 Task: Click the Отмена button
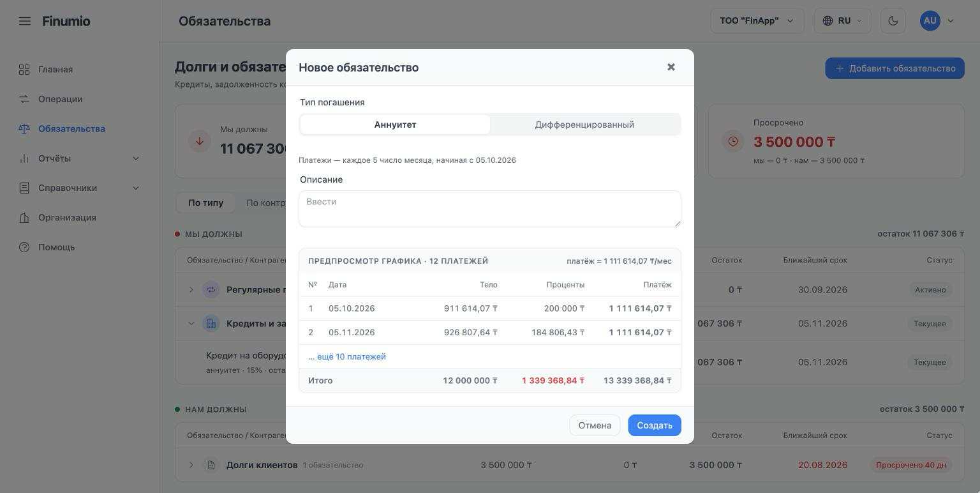(x=595, y=425)
